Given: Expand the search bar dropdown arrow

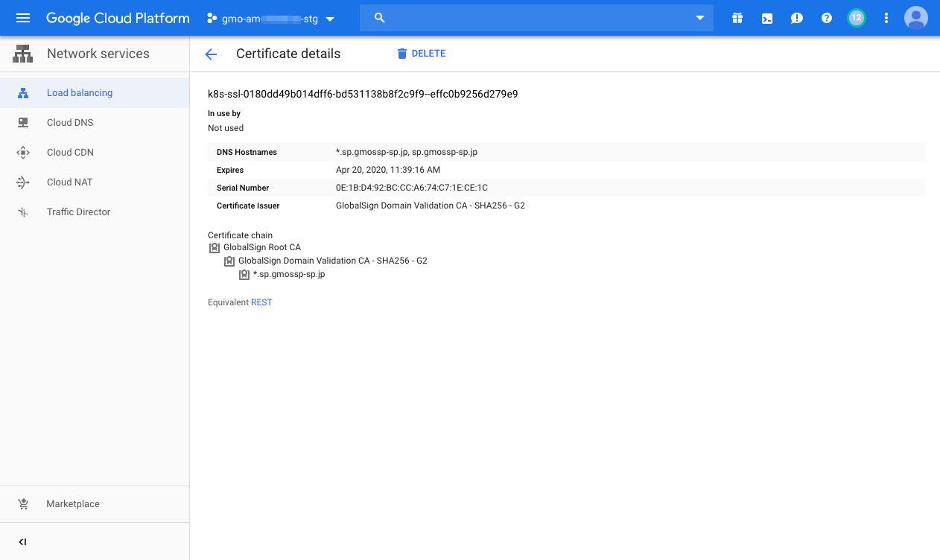Looking at the screenshot, I should [x=699, y=18].
